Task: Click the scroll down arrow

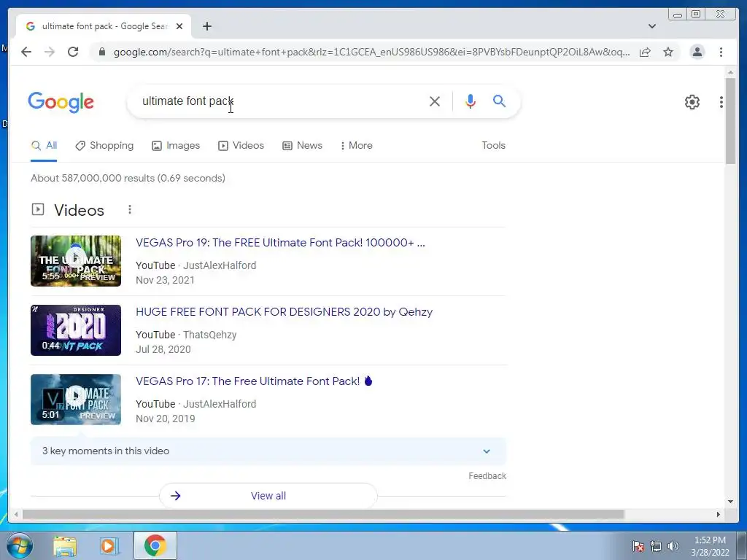Action: click(x=730, y=501)
